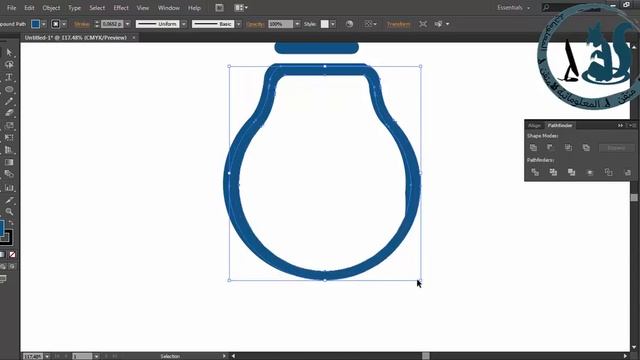Click the Merge pathfinder icon

click(571, 172)
